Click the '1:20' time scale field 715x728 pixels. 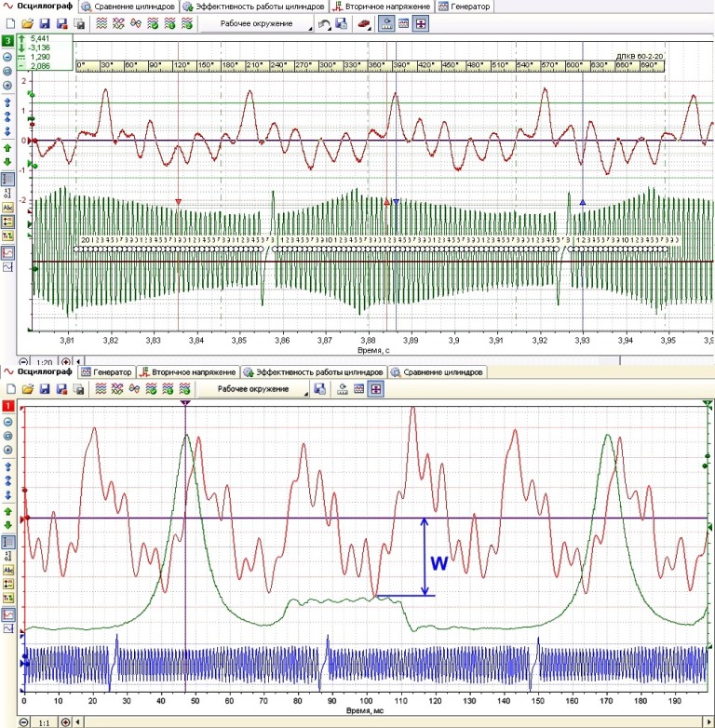44,362
